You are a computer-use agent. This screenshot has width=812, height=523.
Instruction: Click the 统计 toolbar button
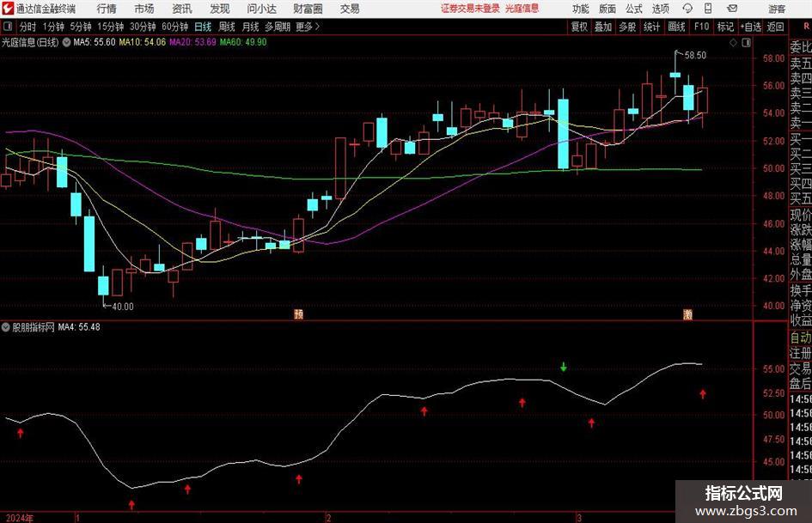click(651, 27)
